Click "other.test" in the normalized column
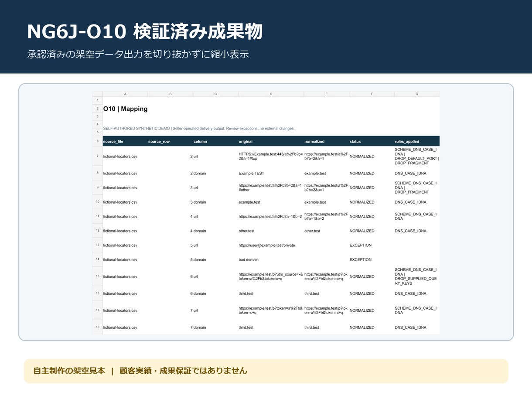Viewport: 532px width, 399px height. [x=312, y=231]
